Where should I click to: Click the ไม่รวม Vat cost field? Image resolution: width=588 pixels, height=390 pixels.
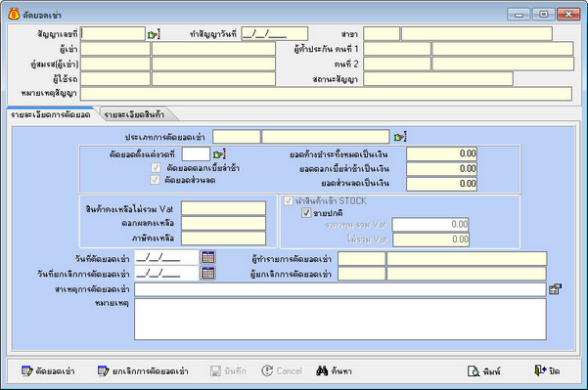[430, 239]
